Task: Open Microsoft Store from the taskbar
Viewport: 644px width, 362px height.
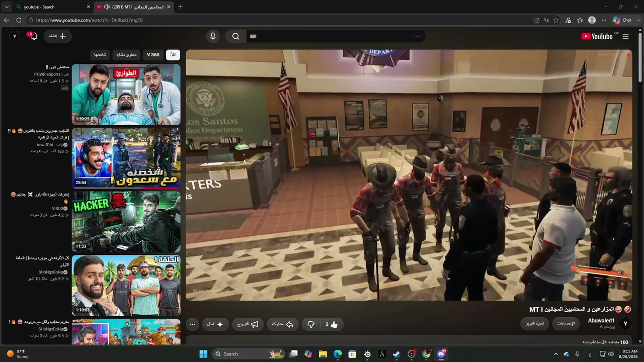Action: 353,354
